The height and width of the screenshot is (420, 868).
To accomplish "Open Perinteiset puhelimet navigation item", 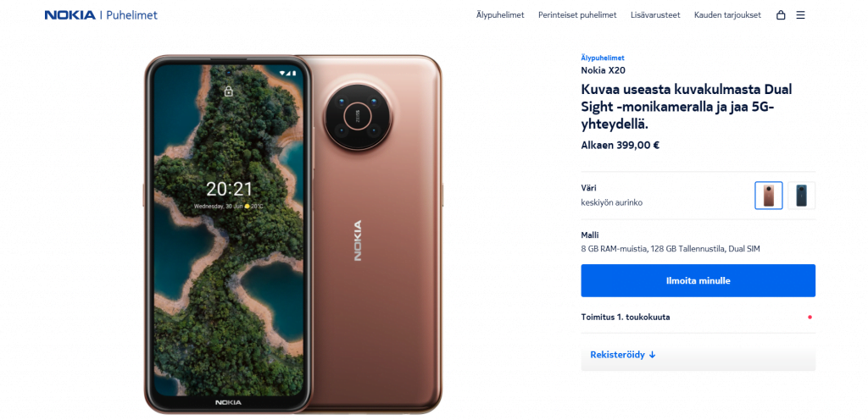I will [x=577, y=15].
